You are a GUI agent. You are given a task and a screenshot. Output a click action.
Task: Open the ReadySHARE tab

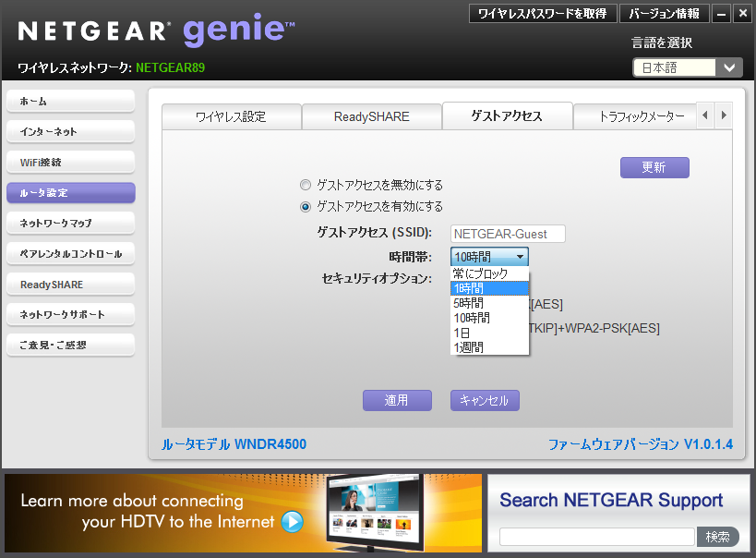point(371,116)
